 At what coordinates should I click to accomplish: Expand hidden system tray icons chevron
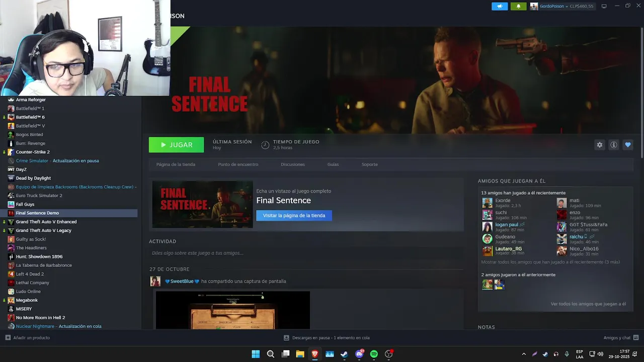point(524,354)
